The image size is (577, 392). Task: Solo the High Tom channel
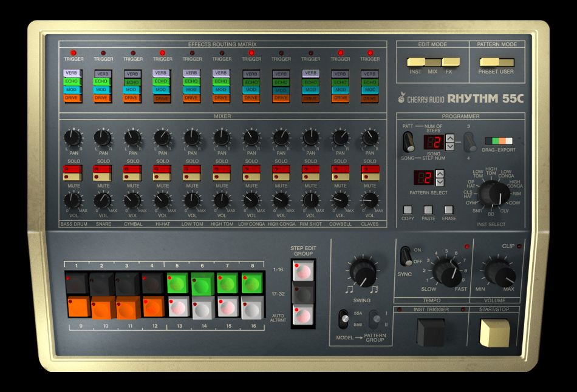[222, 169]
